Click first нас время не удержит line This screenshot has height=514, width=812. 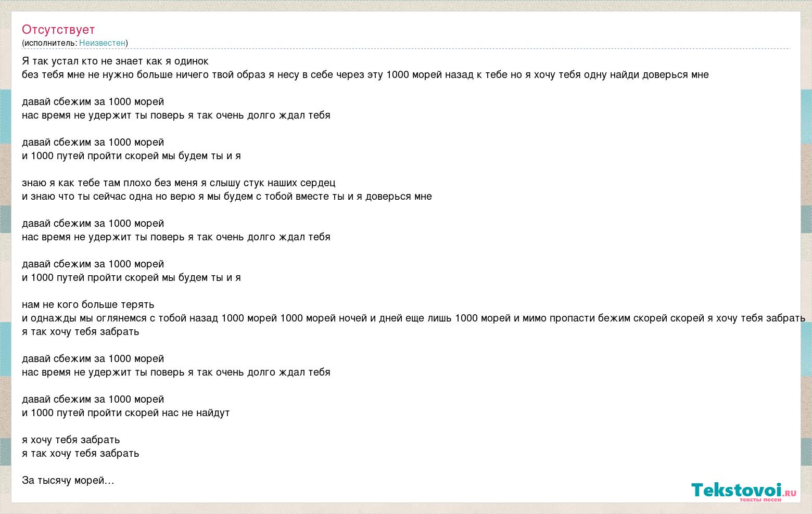tap(176, 115)
